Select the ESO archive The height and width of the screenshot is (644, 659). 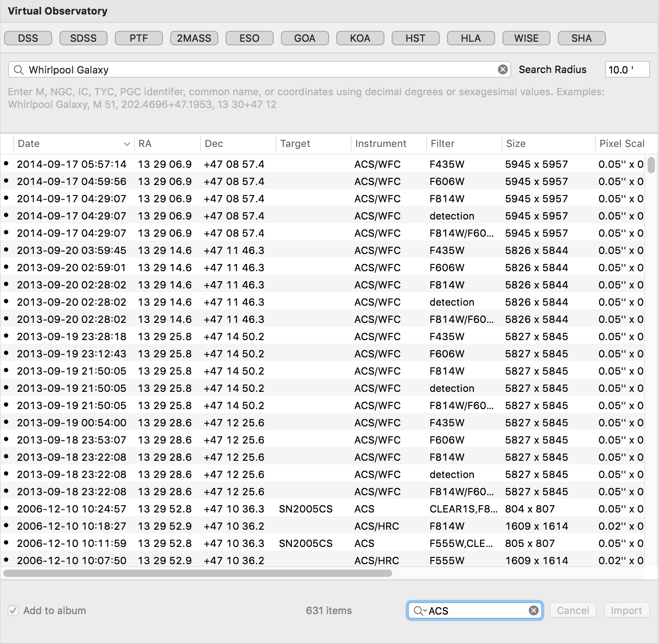click(250, 38)
